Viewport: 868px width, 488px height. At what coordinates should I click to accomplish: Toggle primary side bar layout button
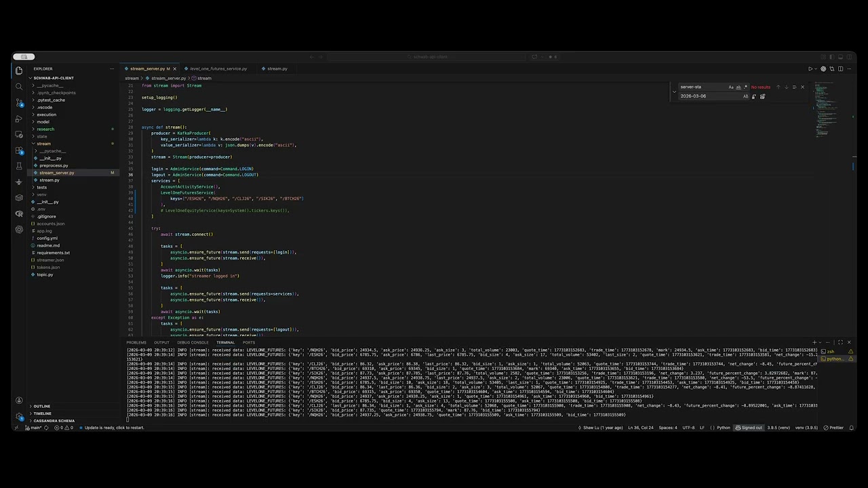[x=832, y=57]
